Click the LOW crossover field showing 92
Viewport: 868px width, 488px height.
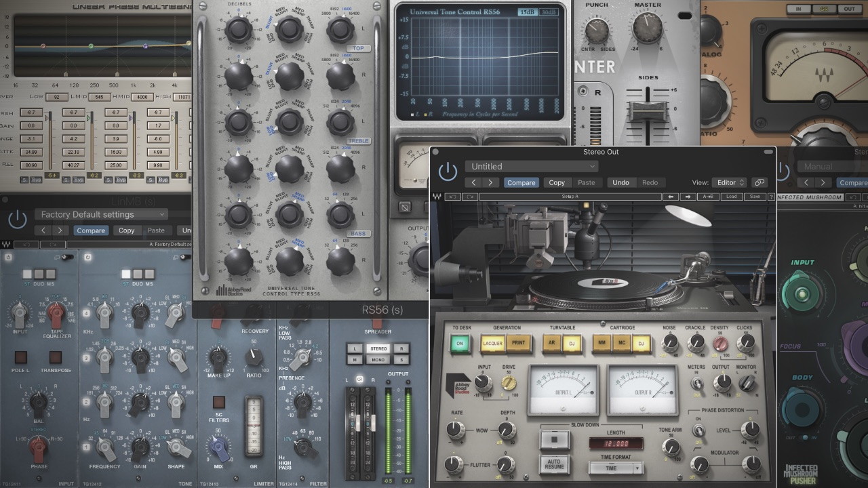coord(56,97)
